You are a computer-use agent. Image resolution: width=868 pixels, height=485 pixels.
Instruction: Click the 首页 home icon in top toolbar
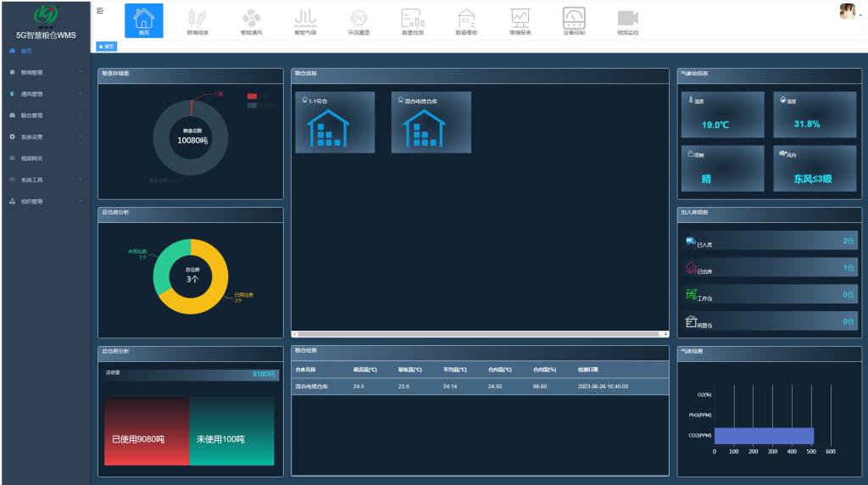[x=143, y=20]
